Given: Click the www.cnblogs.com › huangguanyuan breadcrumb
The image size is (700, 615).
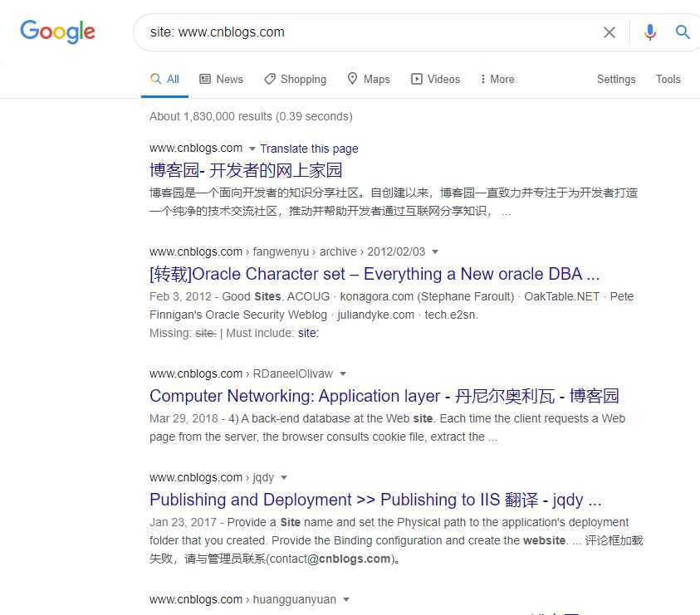Looking at the screenshot, I should click(242, 599).
